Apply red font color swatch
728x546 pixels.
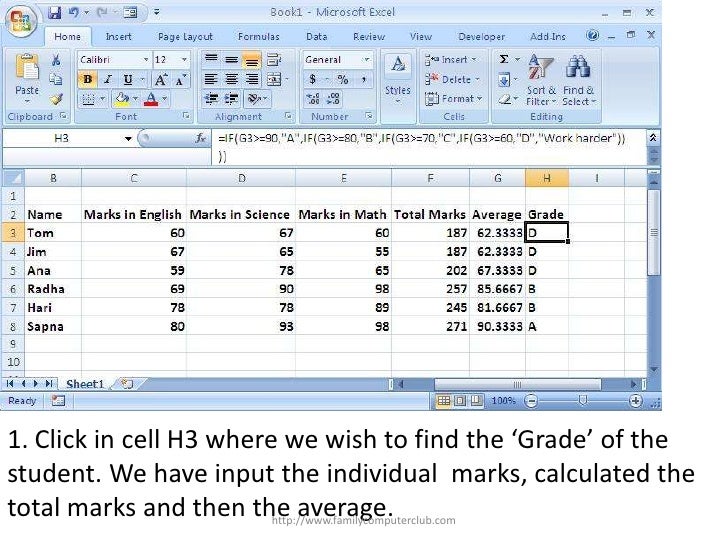(x=151, y=99)
